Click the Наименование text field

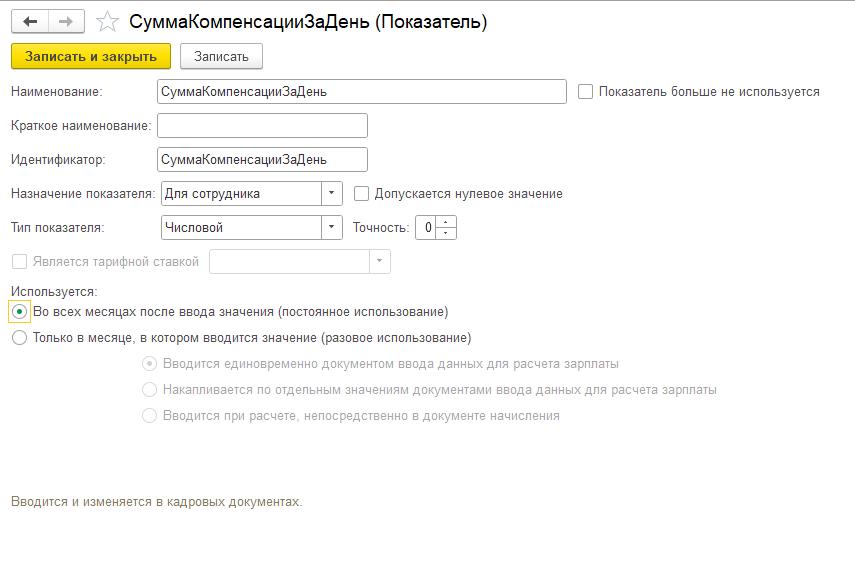361,92
